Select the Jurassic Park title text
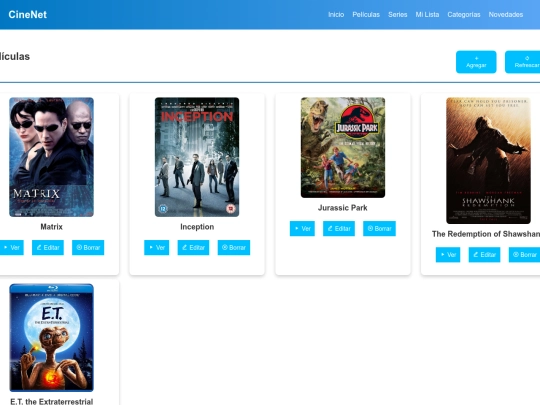Viewport: 540px width, 405px height. (x=343, y=208)
